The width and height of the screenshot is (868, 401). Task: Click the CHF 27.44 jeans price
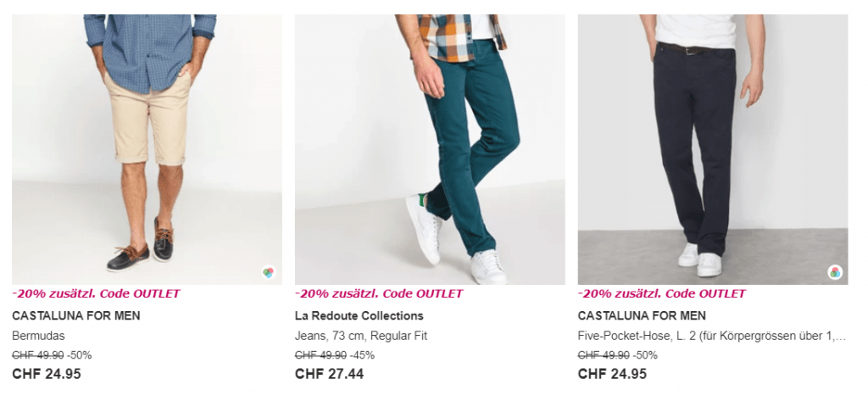point(329,374)
